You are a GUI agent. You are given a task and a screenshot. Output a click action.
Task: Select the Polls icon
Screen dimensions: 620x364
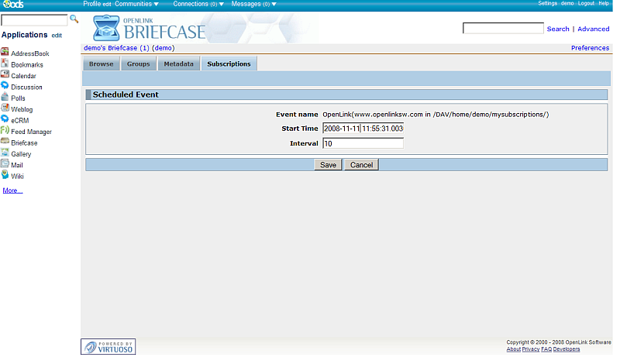coord(5,98)
